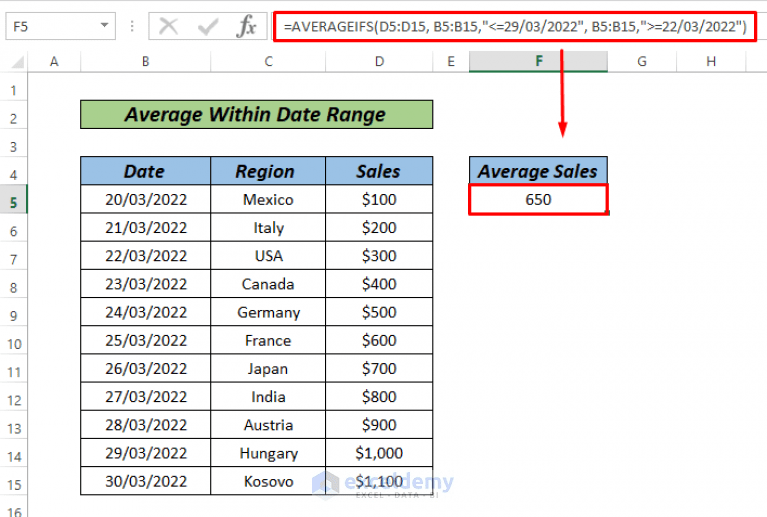The width and height of the screenshot is (767, 517).
Task: Select column E header
Action: click(451, 62)
